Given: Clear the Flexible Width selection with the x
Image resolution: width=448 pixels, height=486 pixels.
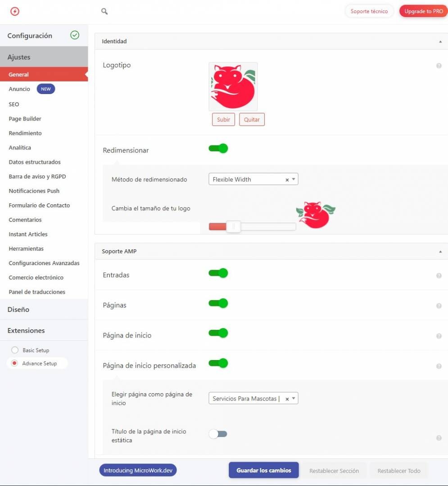Looking at the screenshot, I should point(287,180).
